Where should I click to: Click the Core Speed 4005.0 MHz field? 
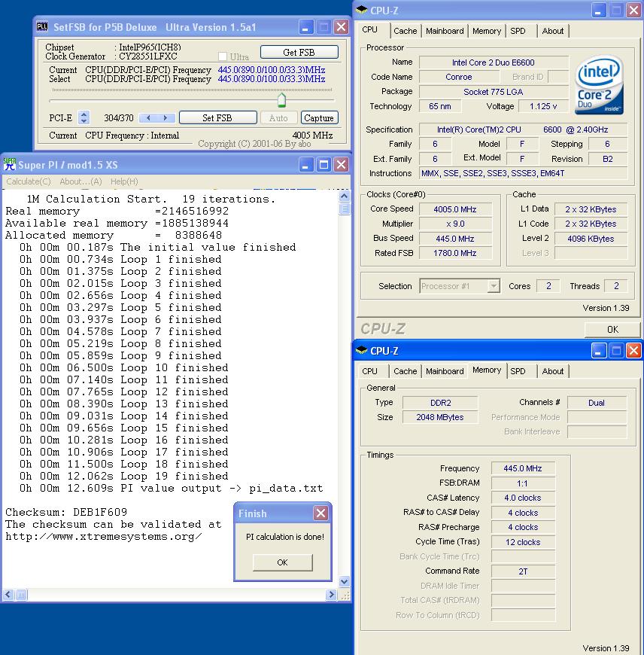[455, 209]
